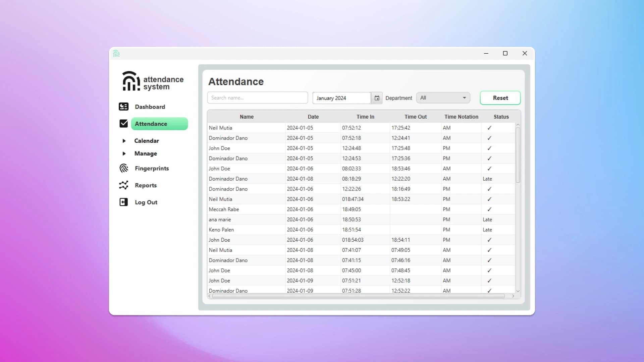Image resolution: width=644 pixels, height=362 pixels.
Task: Open the Department dropdown set to All
Action: point(443,98)
